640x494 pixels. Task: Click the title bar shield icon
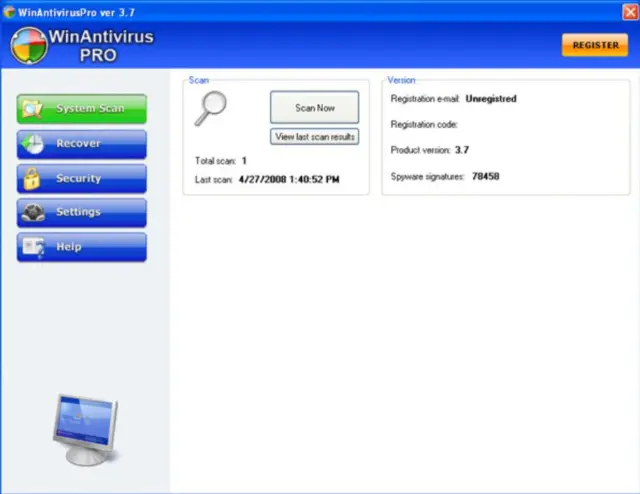pyautogui.click(x=9, y=12)
